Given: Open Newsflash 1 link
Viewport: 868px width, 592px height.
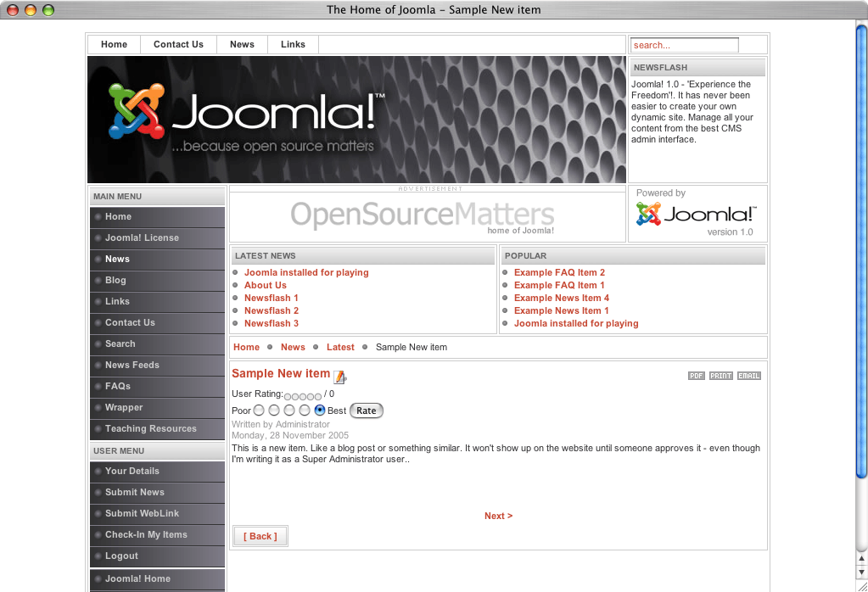Looking at the screenshot, I should point(272,298).
